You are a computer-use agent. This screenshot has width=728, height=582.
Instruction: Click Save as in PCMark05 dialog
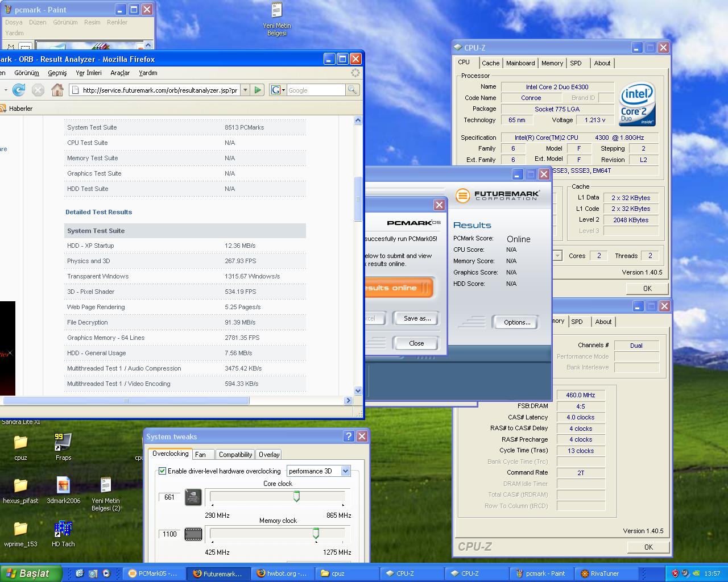point(417,318)
